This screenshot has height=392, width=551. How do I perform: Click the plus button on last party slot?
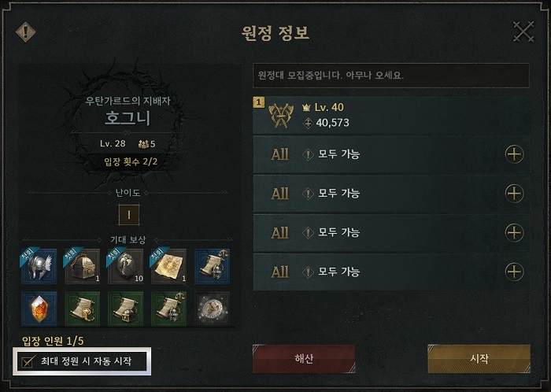click(x=515, y=272)
